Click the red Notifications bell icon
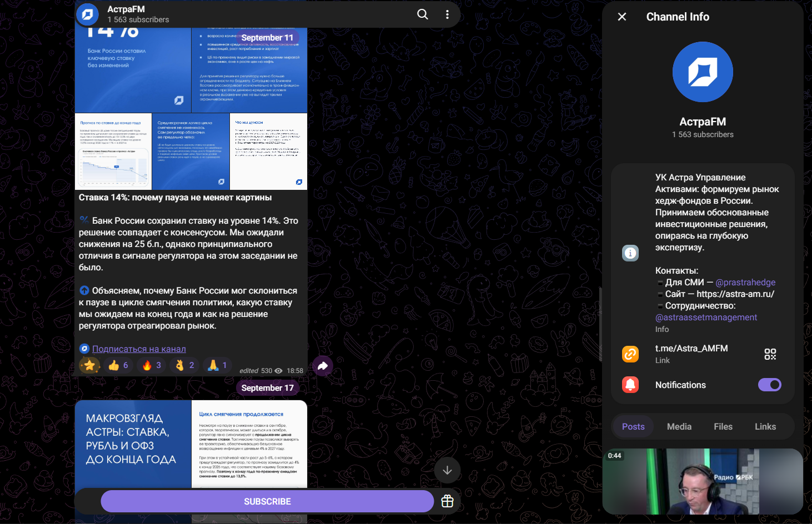 (x=630, y=385)
